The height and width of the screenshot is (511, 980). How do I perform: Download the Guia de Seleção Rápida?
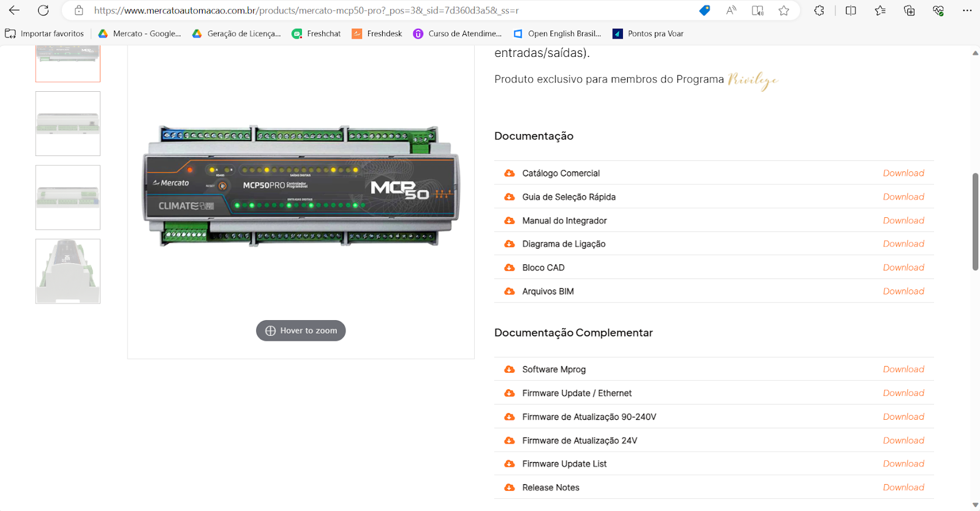(x=903, y=196)
